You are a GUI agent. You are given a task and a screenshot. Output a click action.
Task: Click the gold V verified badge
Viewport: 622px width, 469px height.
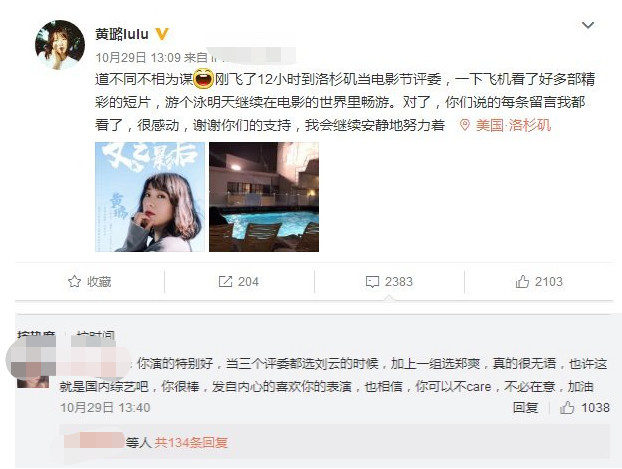pyautogui.click(x=161, y=34)
